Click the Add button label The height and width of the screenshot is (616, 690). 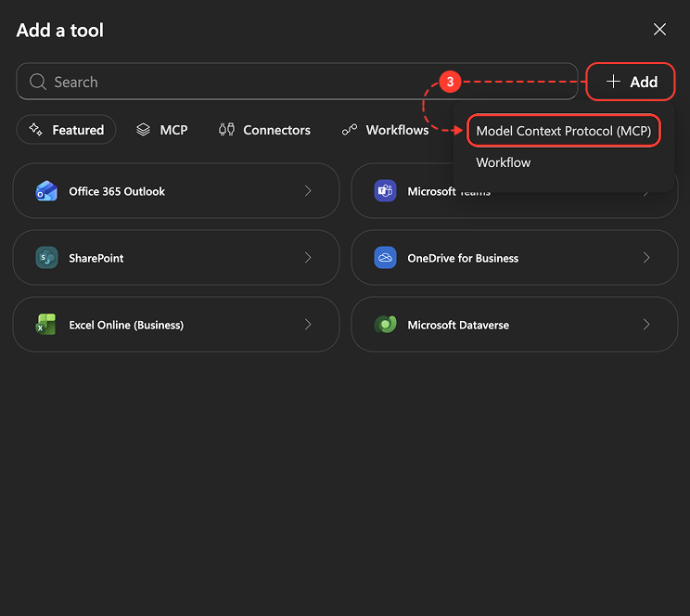644,82
